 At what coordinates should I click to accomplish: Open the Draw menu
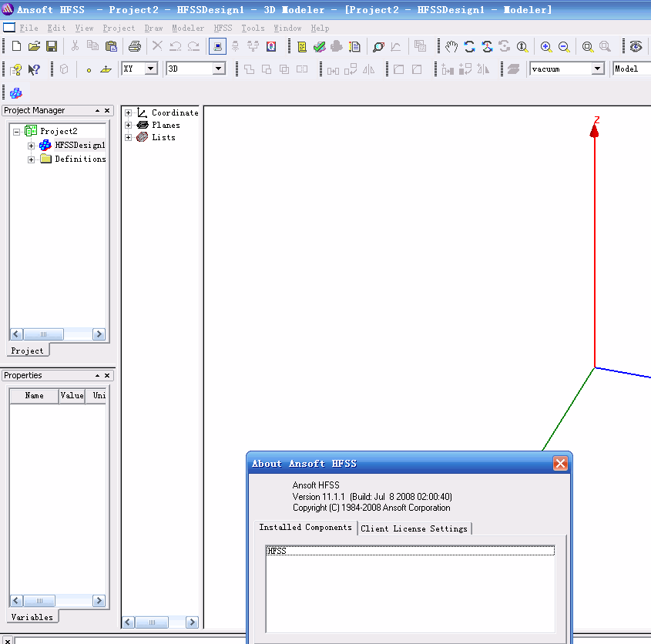[x=153, y=28]
